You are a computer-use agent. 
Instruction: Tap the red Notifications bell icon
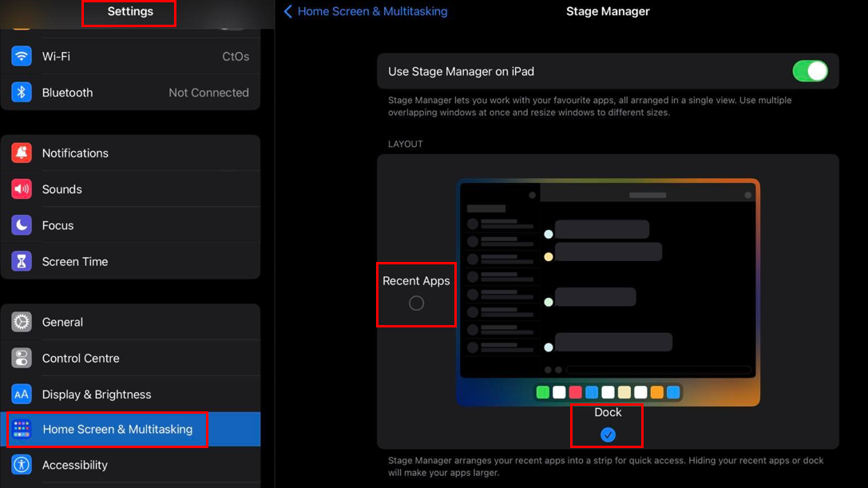tap(22, 153)
